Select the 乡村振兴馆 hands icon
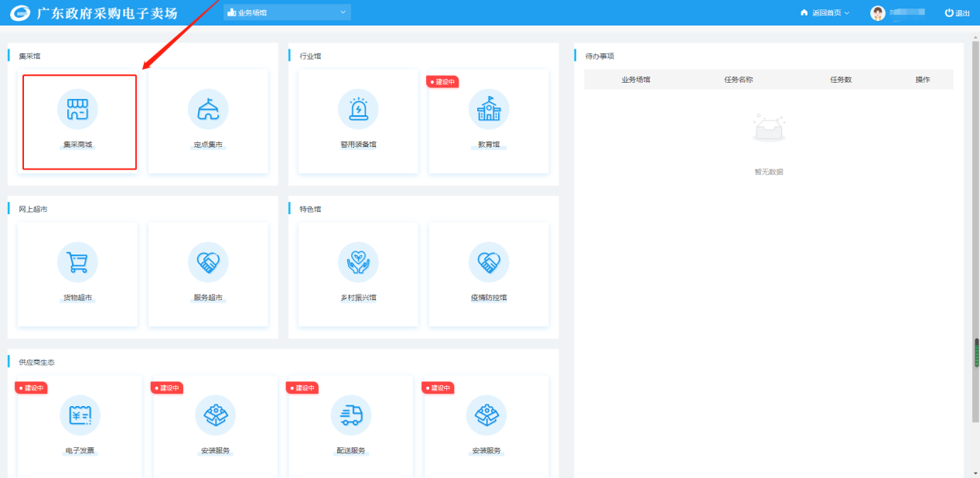Viewport: 980px width, 478px height. coord(358,262)
